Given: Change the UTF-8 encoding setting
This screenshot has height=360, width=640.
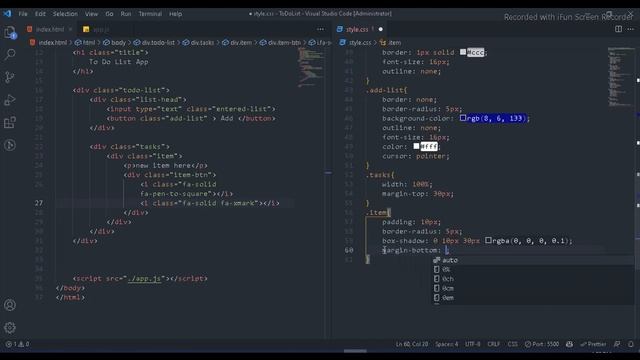Looking at the screenshot, I should pos(473,344).
